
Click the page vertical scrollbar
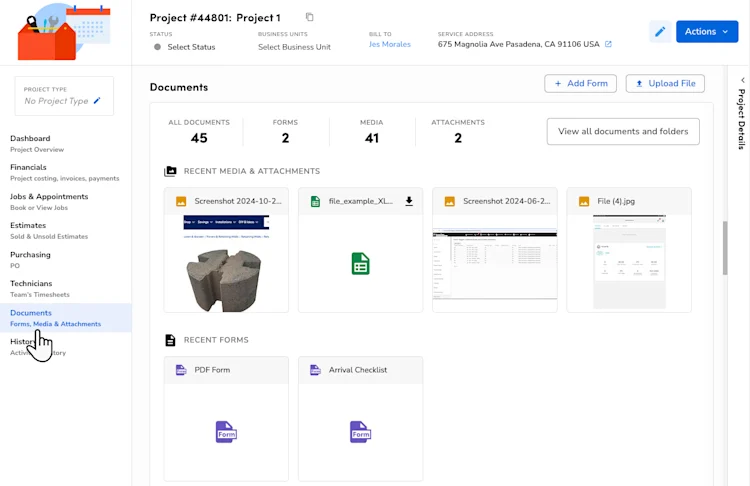click(x=725, y=248)
